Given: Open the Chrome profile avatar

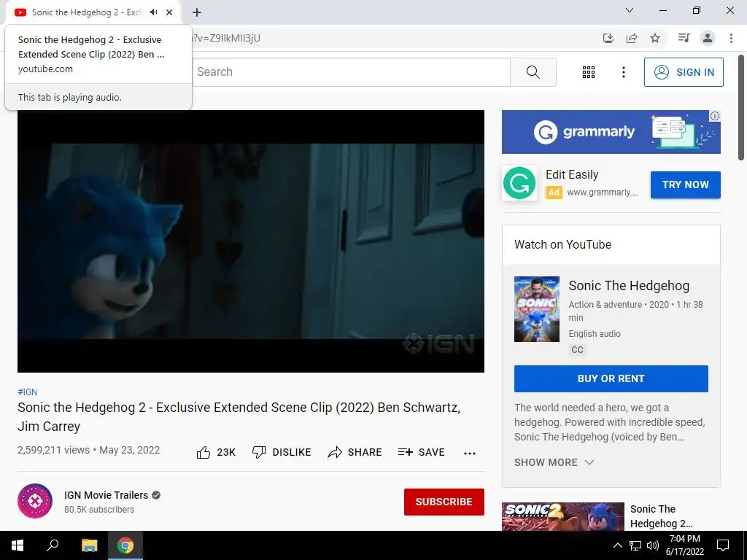Looking at the screenshot, I should (x=708, y=38).
